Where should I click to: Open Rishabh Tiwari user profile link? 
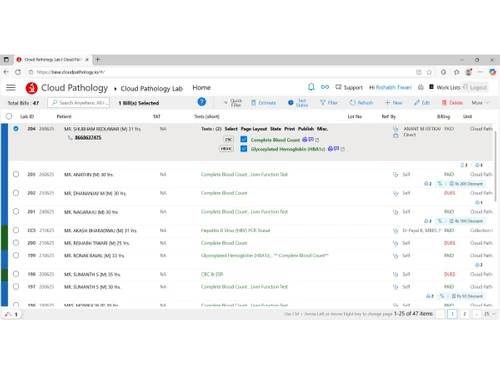click(x=394, y=87)
